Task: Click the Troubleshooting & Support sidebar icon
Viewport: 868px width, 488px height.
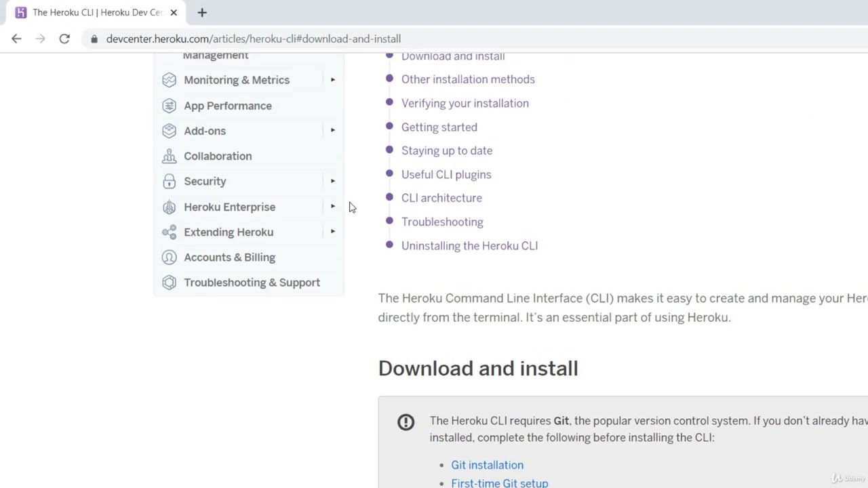Action: pos(169,282)
